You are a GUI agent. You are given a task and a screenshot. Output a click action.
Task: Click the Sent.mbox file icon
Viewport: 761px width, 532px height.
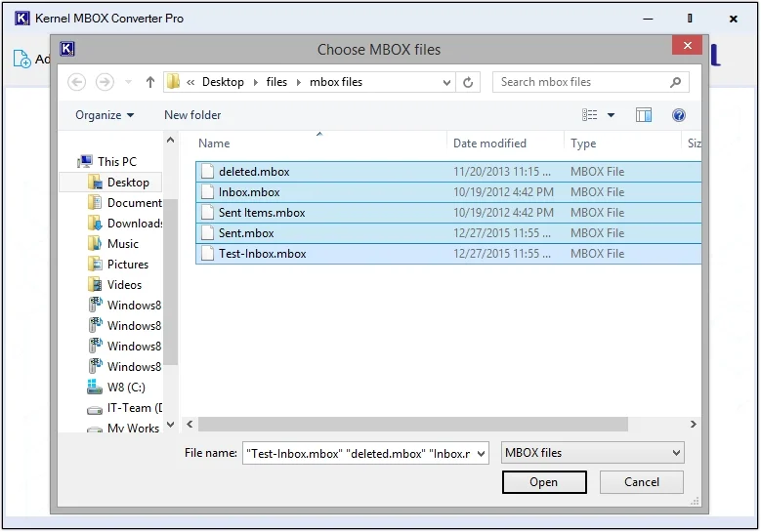(208, 233)
